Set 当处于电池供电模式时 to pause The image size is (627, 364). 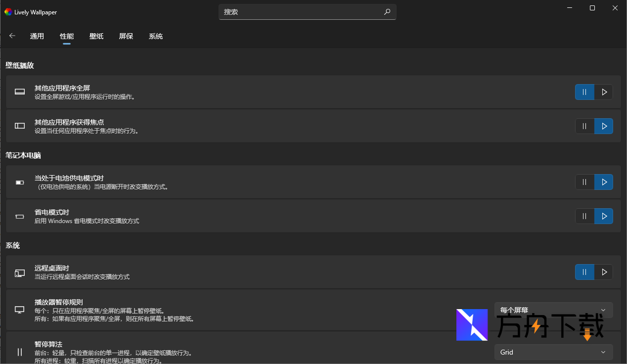coord(584,182)
